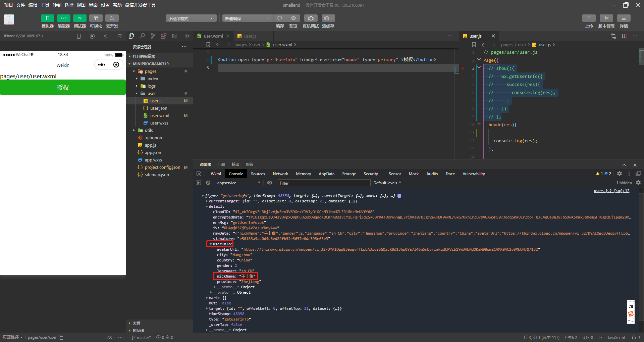Click the master git branch indicator
644x342 pixels.
pos(141,338)
